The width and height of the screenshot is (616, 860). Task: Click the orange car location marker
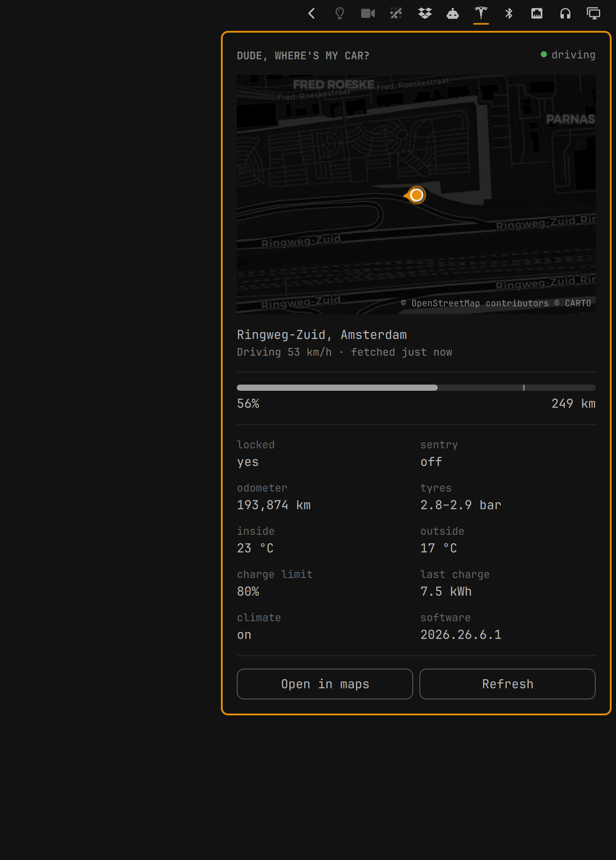point(416,195)
